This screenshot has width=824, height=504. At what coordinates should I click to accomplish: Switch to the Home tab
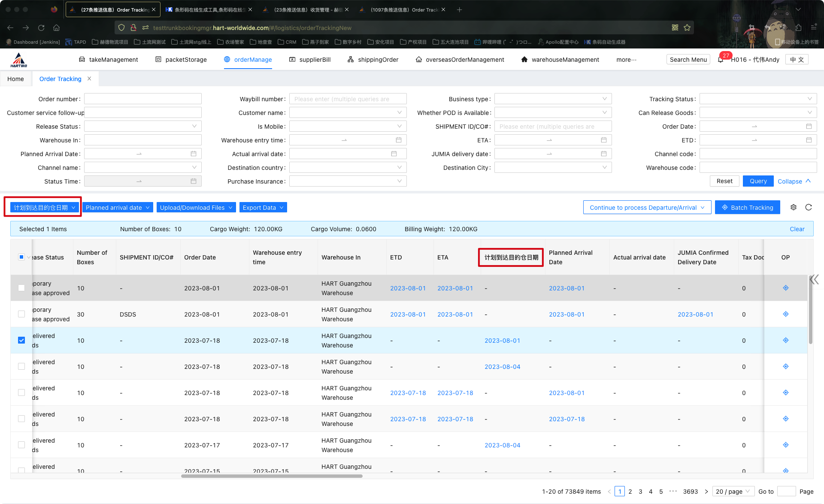point(15,79)
